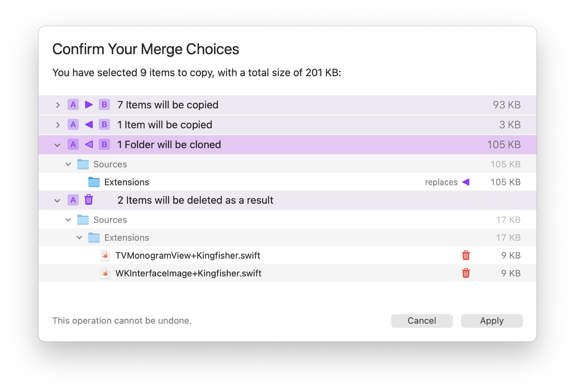Click the replaces arrow on the Extensions row
The width and height of the screenshot is (575, 392).
(x=466, y=182)
